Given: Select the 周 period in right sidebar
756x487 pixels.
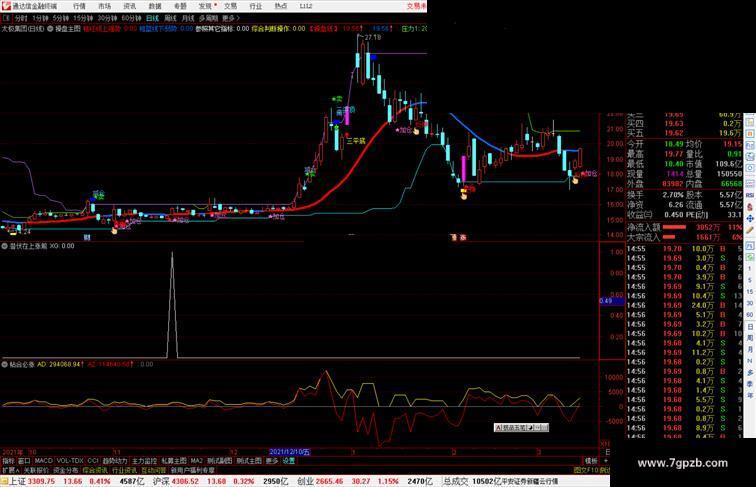Looking at the screenshot, I should pyautogui.click(x=750, y=338).
